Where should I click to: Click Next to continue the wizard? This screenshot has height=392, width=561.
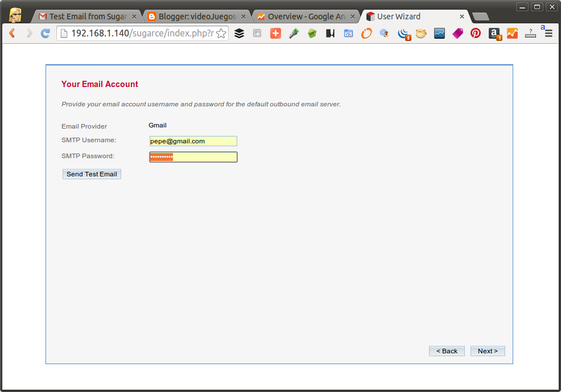pyautogui.click(x=488, y=351)
